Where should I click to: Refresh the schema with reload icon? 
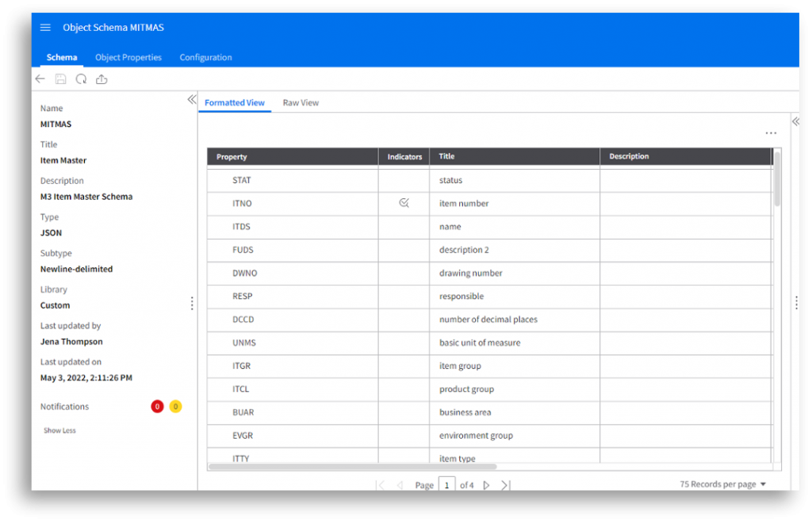[x=82, y=79]
